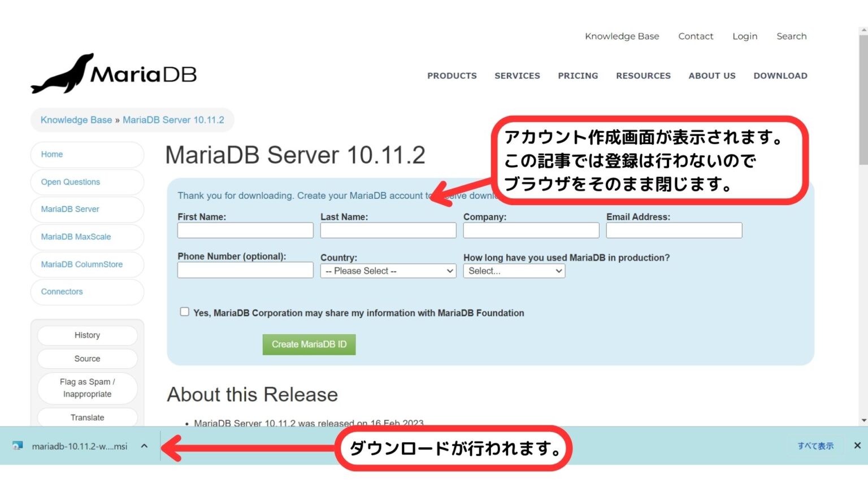Screen dimensions: 868x488
Task: Open the downloaded mariadb-10.11.2 msi file
Action: pyautogui.click(x=79, y=446)
